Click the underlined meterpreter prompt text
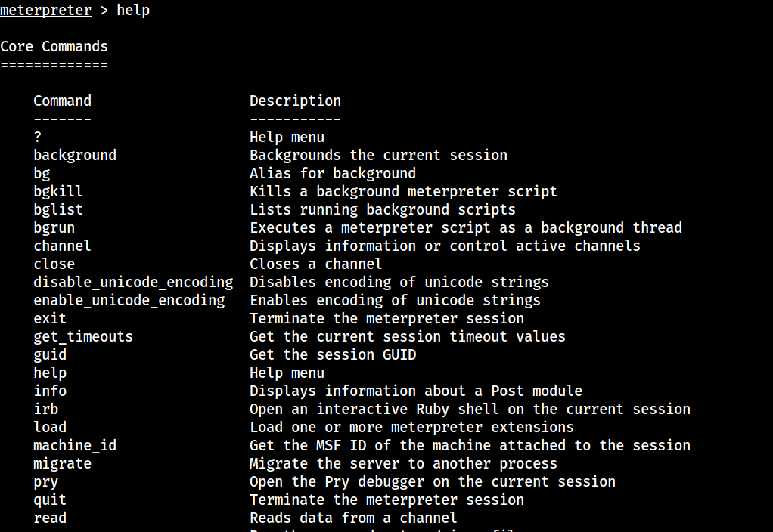This screenshot has height=532, width=773. [45, 11]
